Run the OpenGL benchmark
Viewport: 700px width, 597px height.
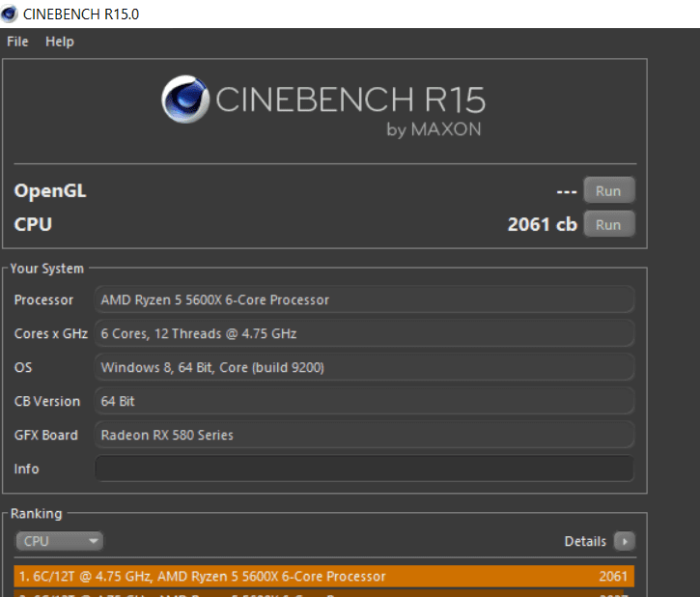pos(608,190)
